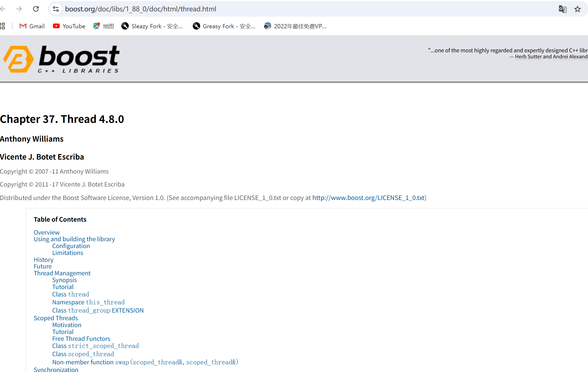The height and width of the screenshot is (372, 588).
Task: Click the Boost C++ Libraries logo
Action: tap(61, 59)
